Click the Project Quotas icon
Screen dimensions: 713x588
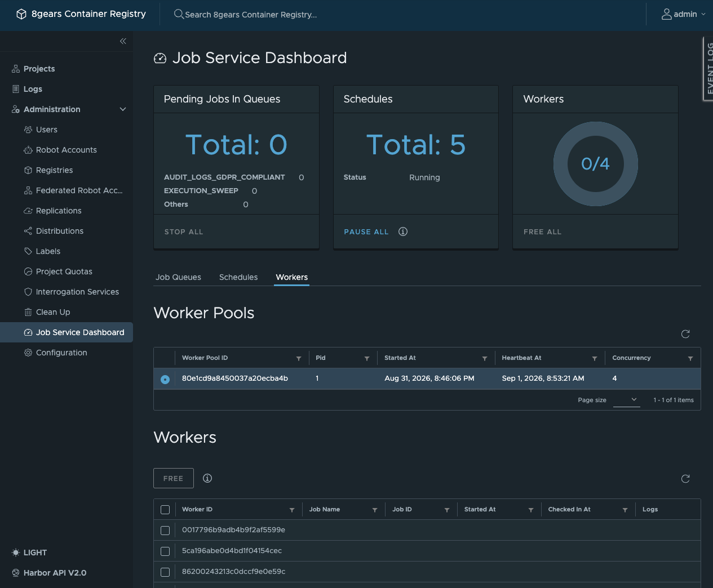(x=28, y=271)
